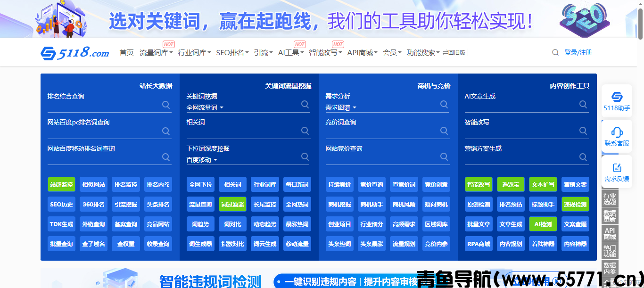Click the 选题宝 button
The width and height of the screenshot is (644, 288).
coord(511,184)
